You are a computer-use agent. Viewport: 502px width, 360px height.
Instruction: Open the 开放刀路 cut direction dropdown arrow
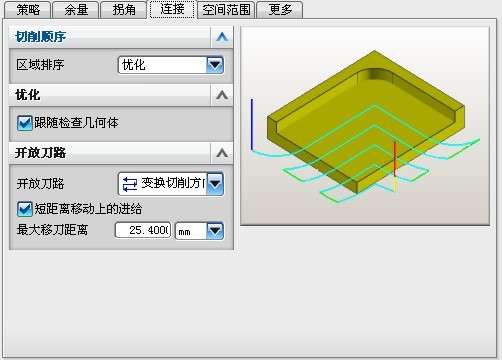click(215, 183)
